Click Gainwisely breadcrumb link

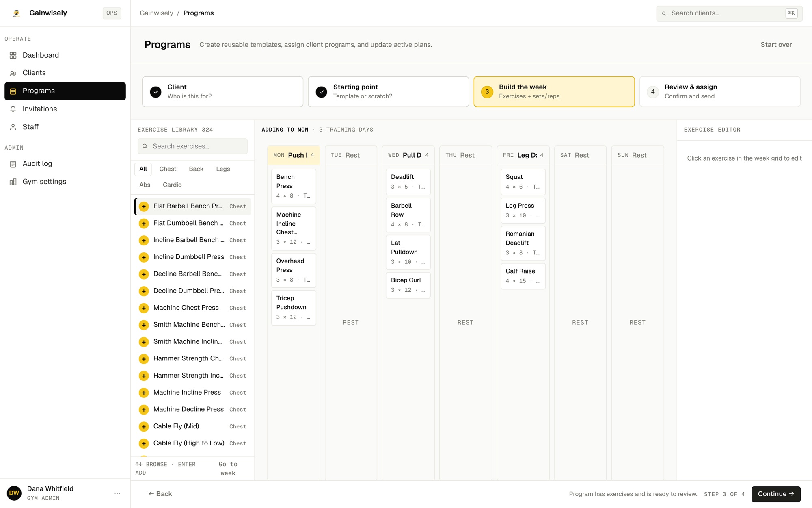pos(156,13)
